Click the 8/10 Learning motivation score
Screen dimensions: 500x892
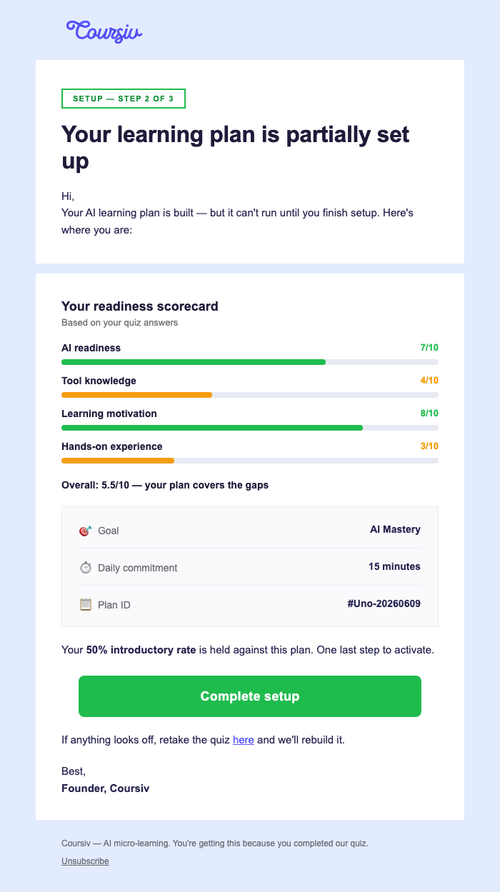point(429,414)
